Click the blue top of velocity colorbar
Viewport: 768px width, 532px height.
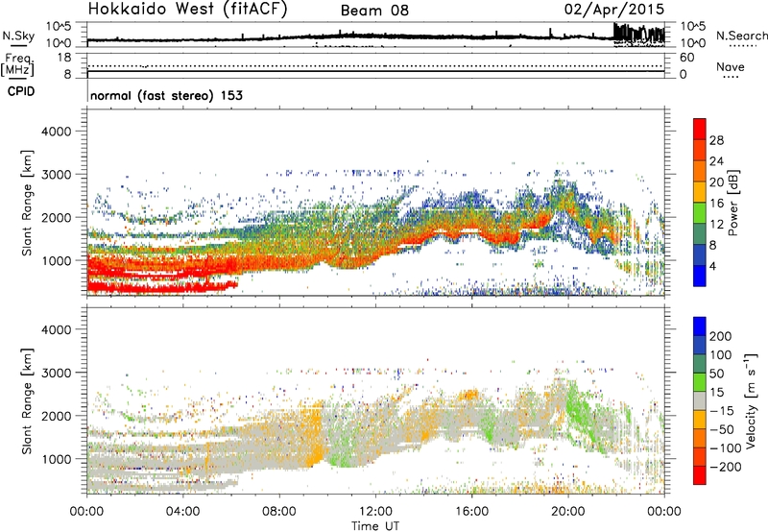(x=700, y=326)
